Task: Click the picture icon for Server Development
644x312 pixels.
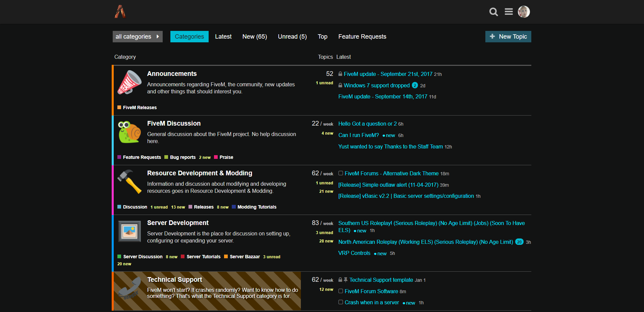Action: click(x=129, y=231)
